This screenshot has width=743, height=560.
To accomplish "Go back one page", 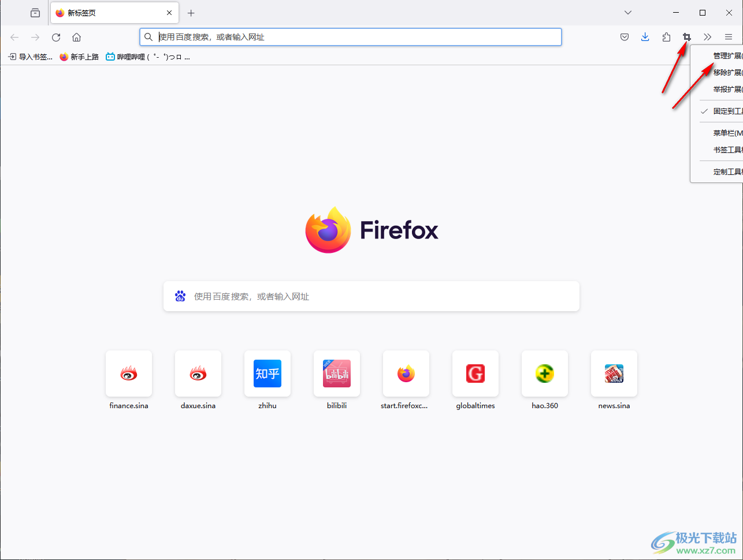I will click(x=14, y=37).
